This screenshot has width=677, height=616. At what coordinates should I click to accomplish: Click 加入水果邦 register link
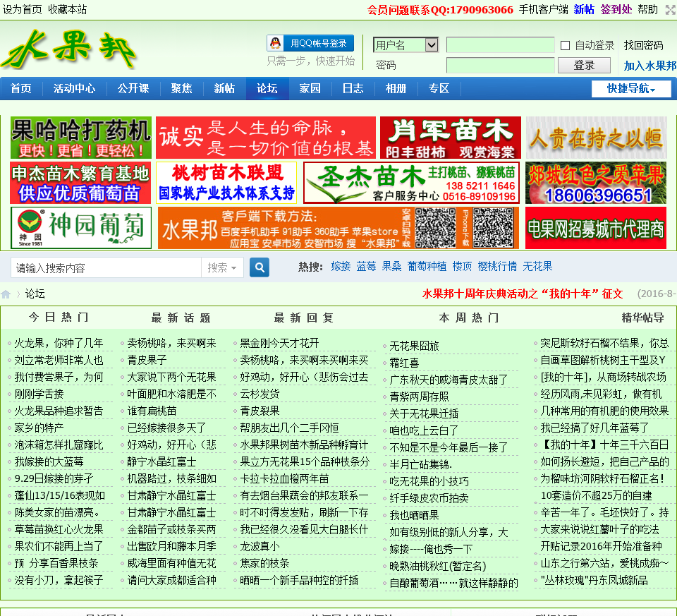click(649, 66)
